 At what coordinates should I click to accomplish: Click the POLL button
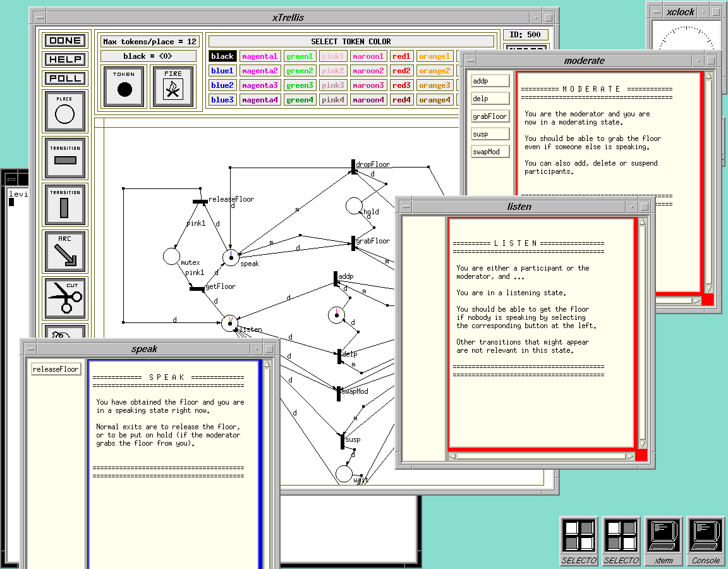pyautogui.click(x=65, y=78)
